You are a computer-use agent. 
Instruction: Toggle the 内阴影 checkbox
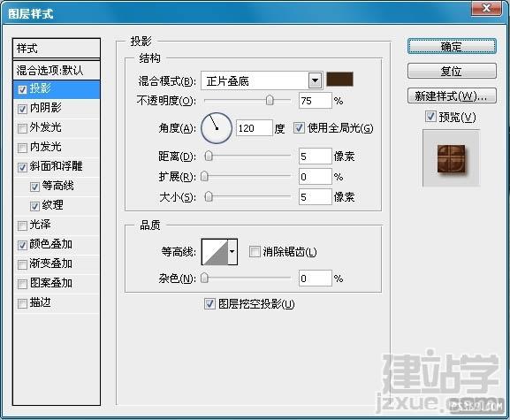click(x=22, y=109)
